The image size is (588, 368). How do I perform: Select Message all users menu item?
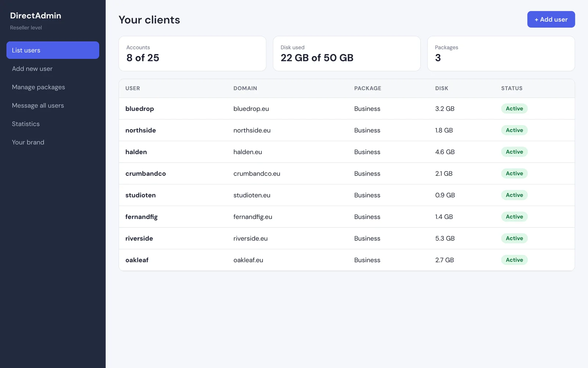(x=53, y=105)
